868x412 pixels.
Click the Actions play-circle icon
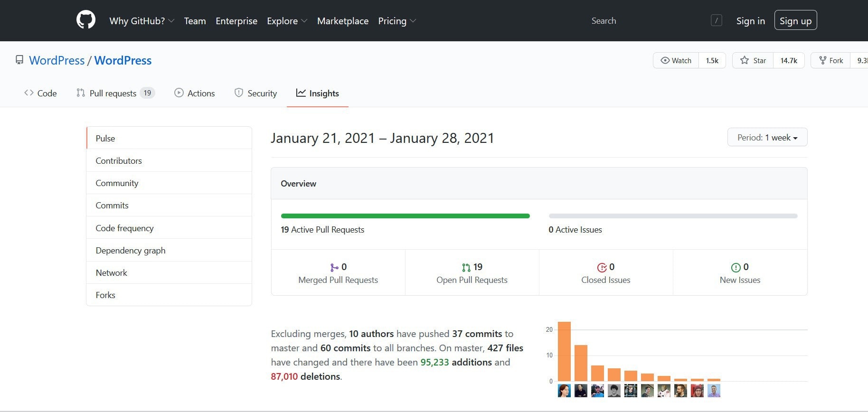coord(179,93)
